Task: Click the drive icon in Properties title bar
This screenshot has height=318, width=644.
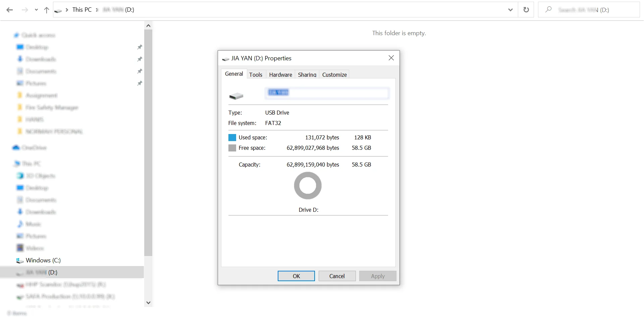Action: (226, 59)
